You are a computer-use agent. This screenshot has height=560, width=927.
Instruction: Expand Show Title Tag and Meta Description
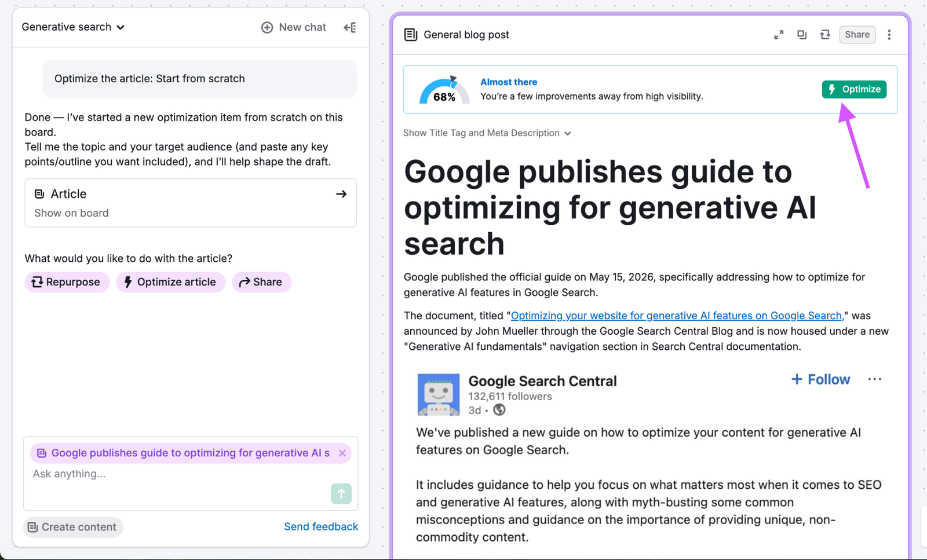pyautogui.click(x=487, y=133)
